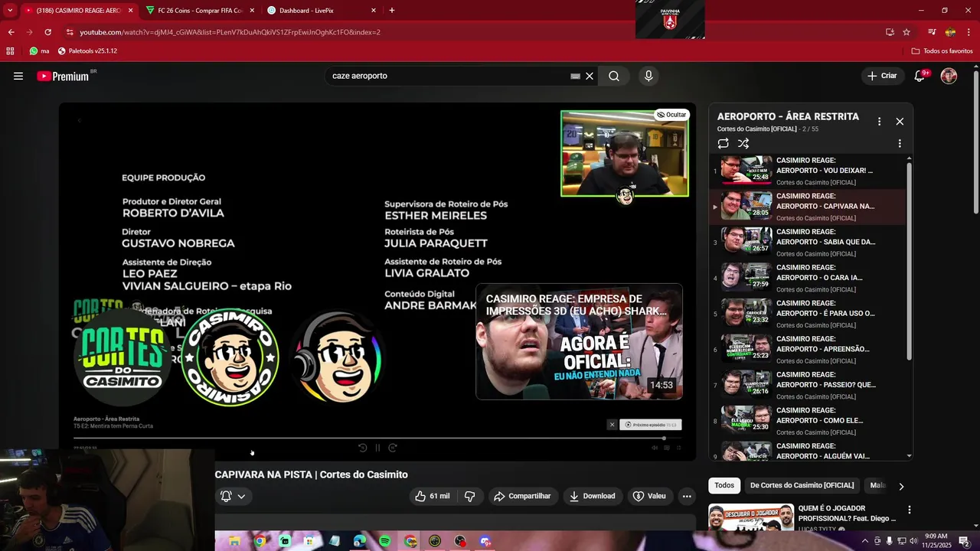Play playlist item SABIA QUE DA

click(808, 242)
